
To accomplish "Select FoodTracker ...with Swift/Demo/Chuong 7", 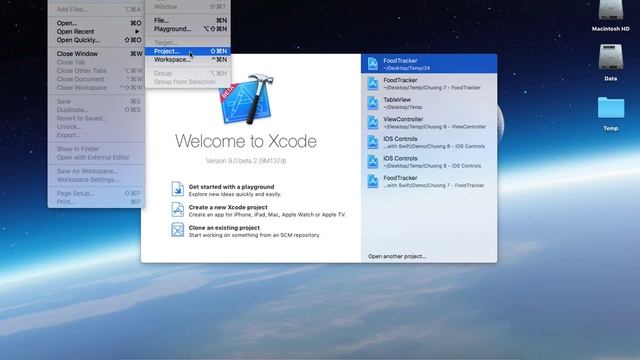I will click(x=429, y=181).
